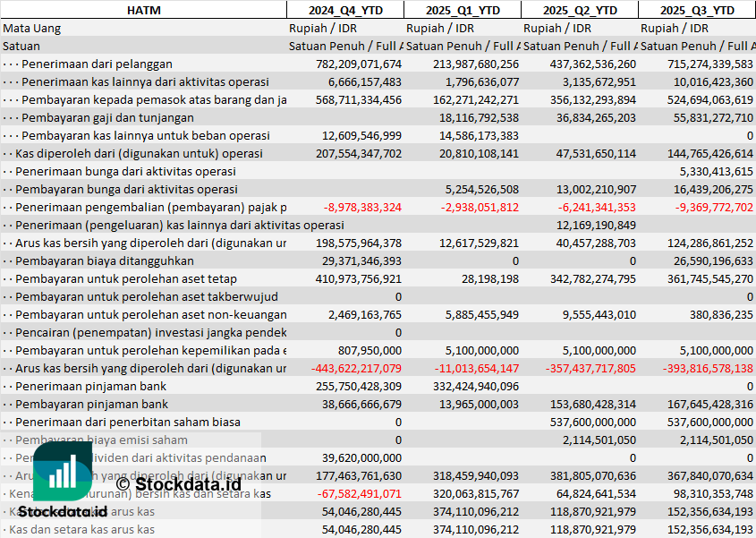Select the cell containing 12,169,190,849
This screenshot has height=538, width=756.
tap(595, 225)
